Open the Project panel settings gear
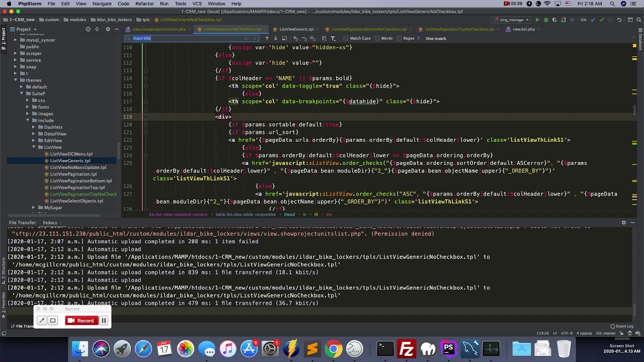Viewport: 644px width, 362px height. (x=108, y=30)
